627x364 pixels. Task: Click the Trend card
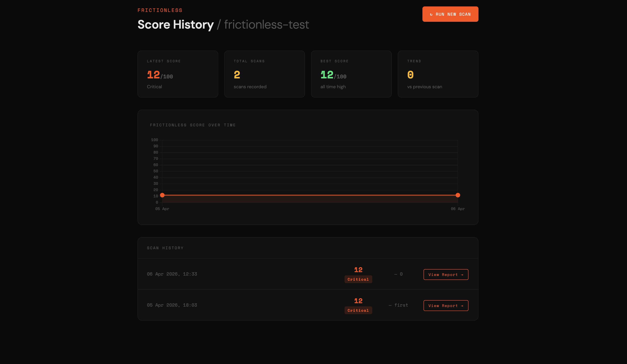(438, 74)
